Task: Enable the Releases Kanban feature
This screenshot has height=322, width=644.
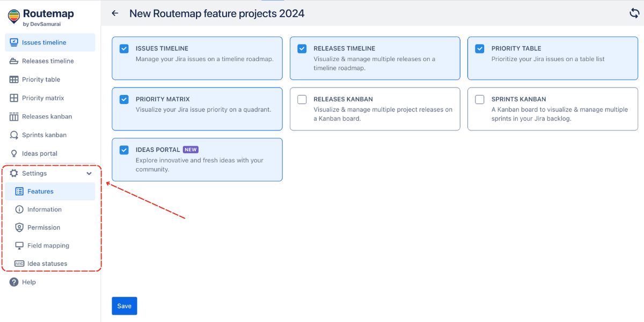Action: point(302,99)
